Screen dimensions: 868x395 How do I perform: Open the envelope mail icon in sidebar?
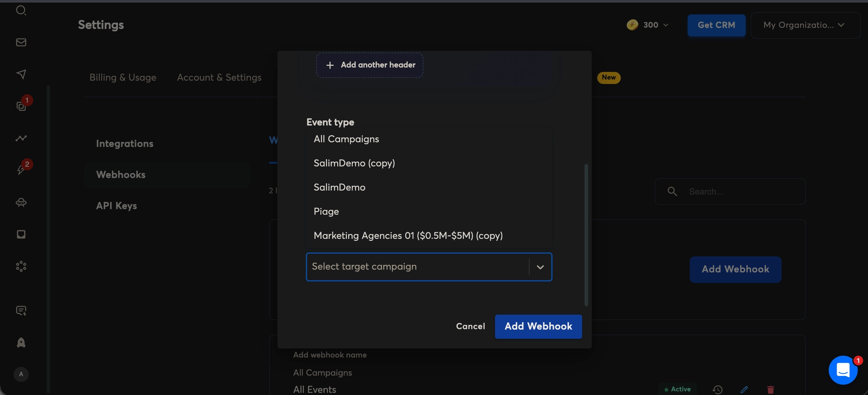pyautogui.click(x=21, y=42)
